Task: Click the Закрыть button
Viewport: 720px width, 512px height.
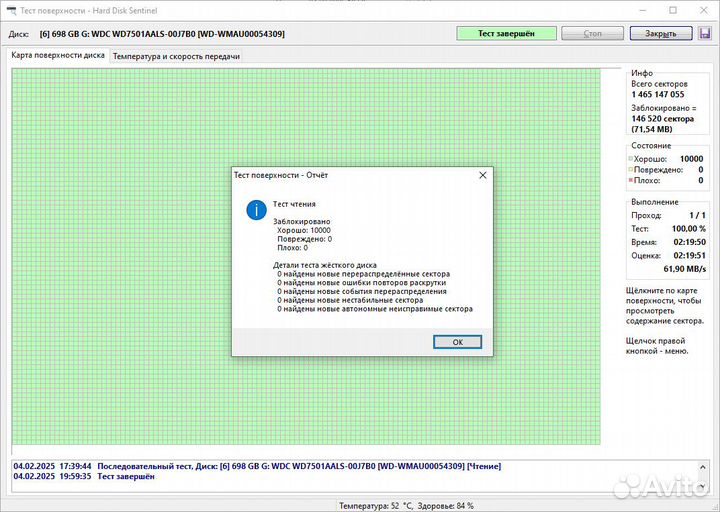Action: point(660,34)
